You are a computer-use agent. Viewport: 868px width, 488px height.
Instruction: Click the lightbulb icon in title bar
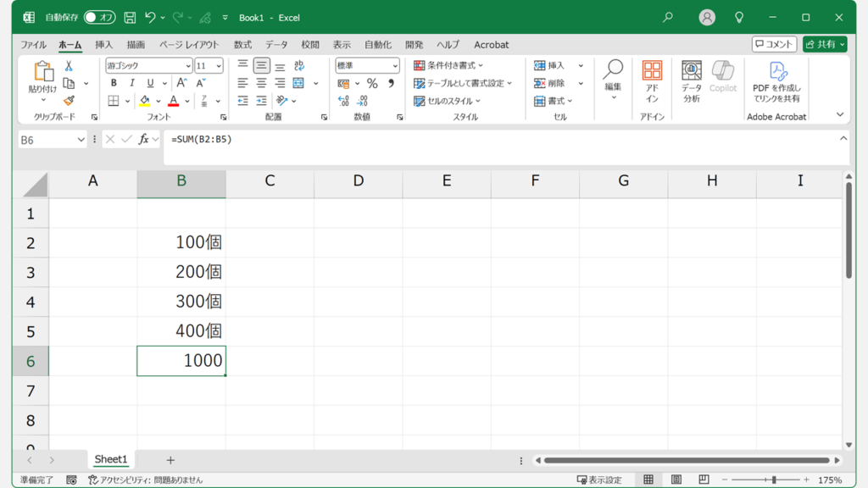pyautogui.click(x=739, y=18)
